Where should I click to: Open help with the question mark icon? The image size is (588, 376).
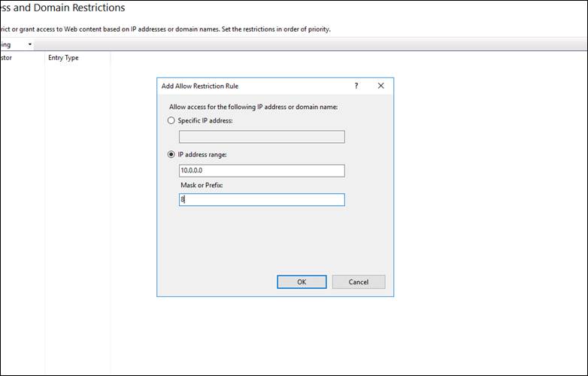pos(356,86)
